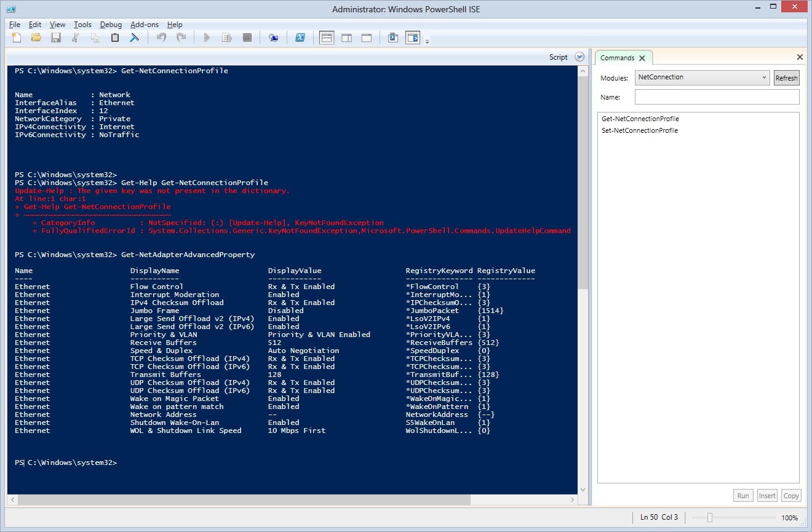The image size is (812, 532).
Task: Click the Get-NetAdapterAdvancedProperty command text
Action: click(x=188, y=255)
